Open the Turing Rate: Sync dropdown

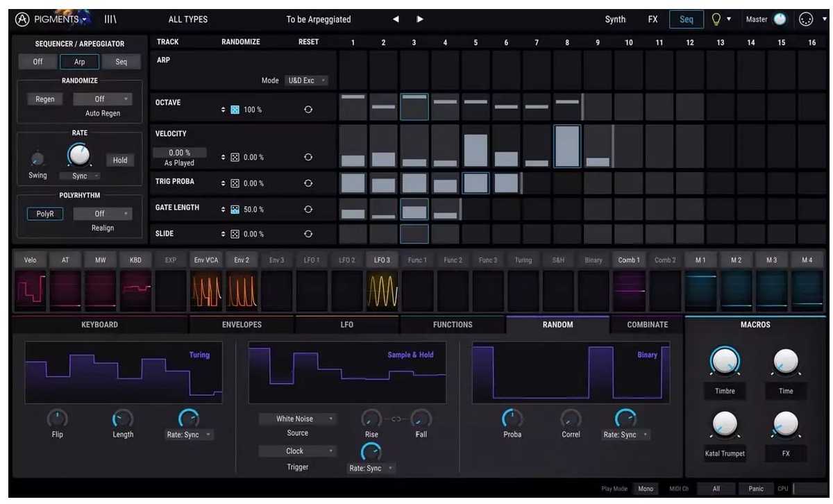pos(190,435)
